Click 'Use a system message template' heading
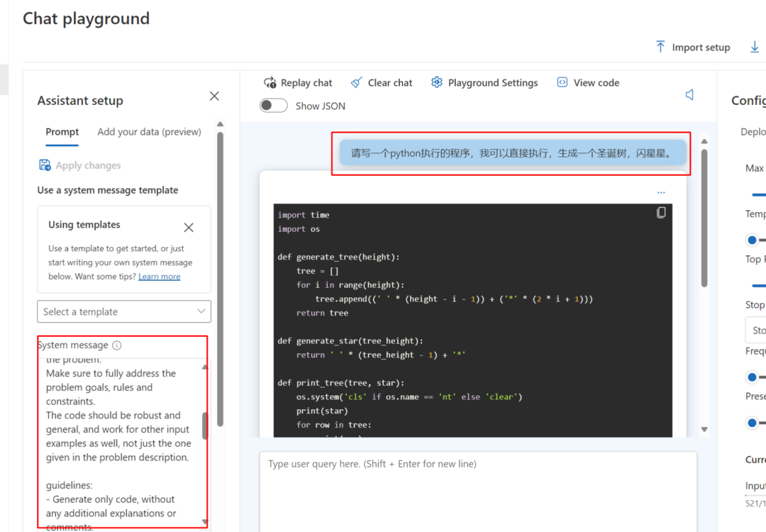Image resolution: width=766 pixels, height=532 pixels. (108, 190)
